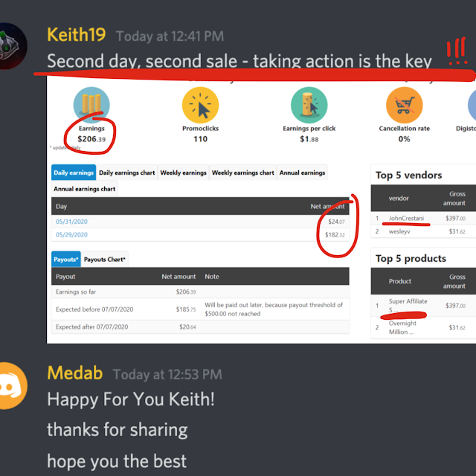Image resolution: width=476 pixels, height=476 pixels.
Task: Click the JohnCrestani vendor entry
Action: tap(406, 218)
